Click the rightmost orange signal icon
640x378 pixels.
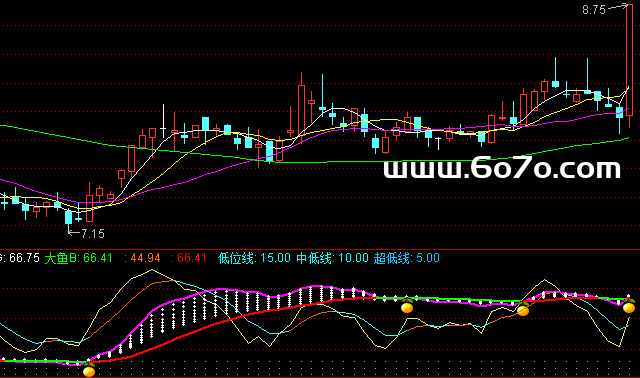point(629,306)
